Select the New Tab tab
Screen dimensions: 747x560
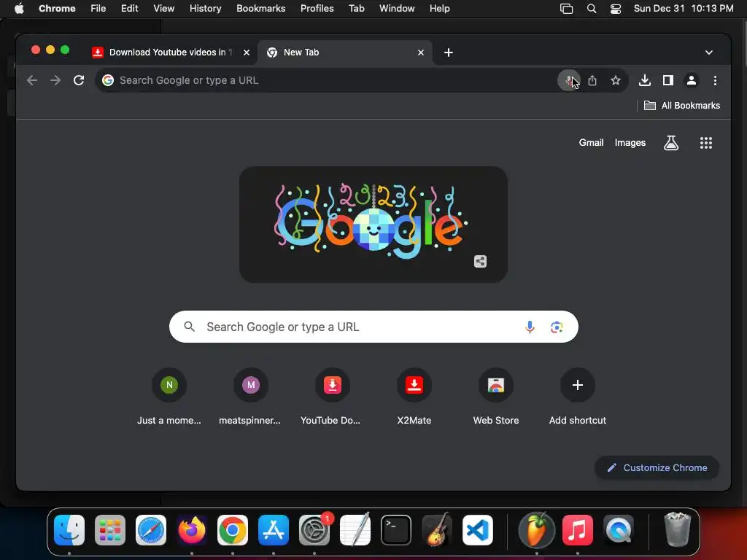click(x=345, y=52)
